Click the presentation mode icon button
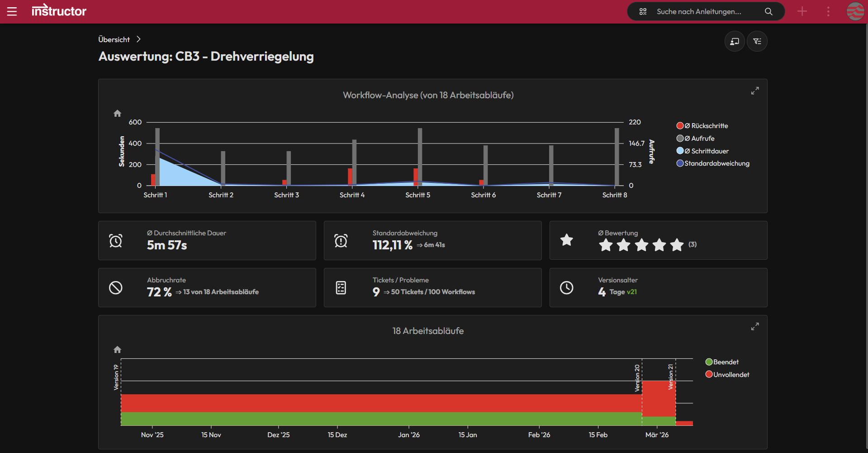This screenshot has height=453, width=868. 735,41
